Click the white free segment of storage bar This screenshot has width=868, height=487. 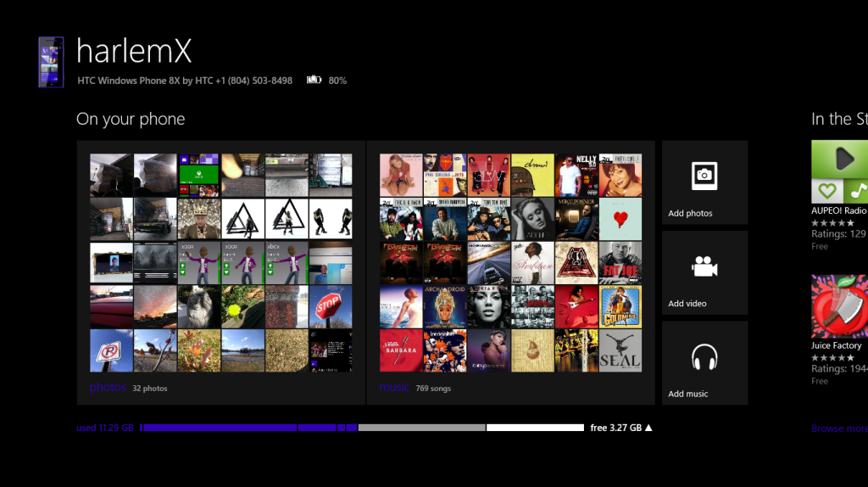click(x=536, y=428)
